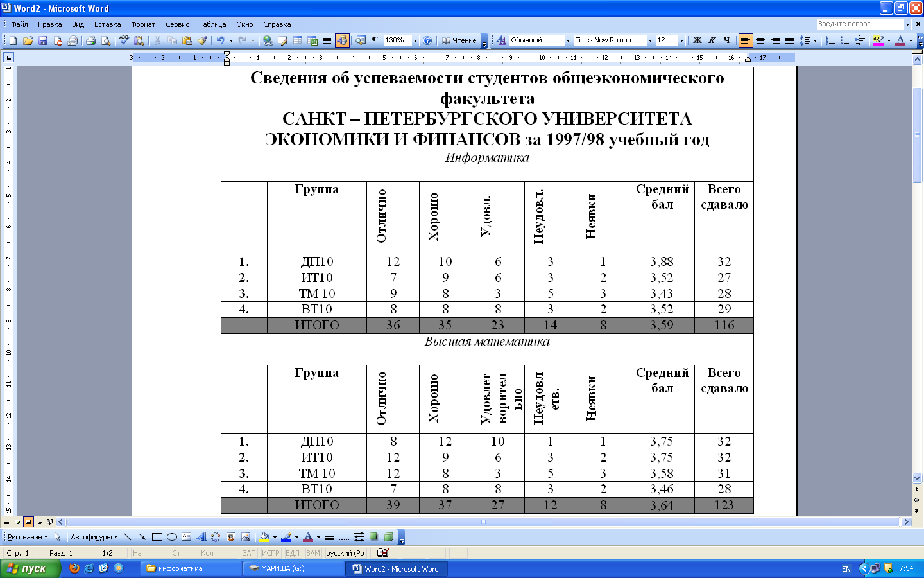The image size is (924, 578).
Task: Run the spelling and grammar check
Action: (x=124, y=40)
